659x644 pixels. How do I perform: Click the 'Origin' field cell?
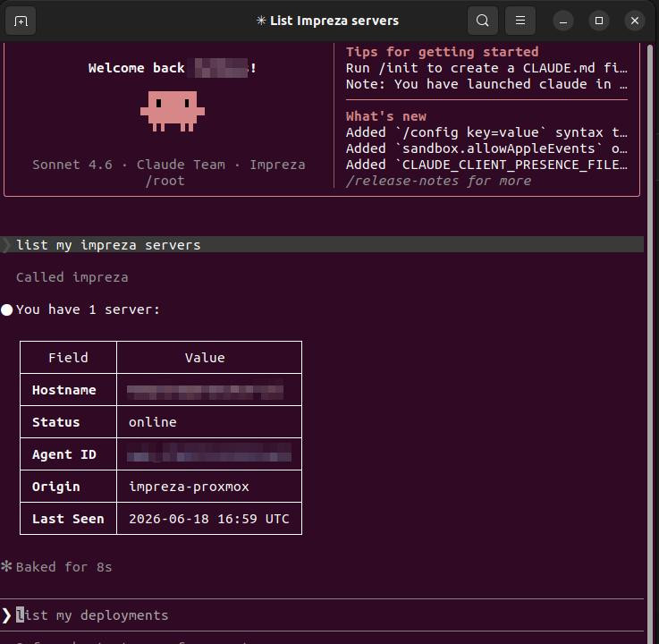coord(68,487)
